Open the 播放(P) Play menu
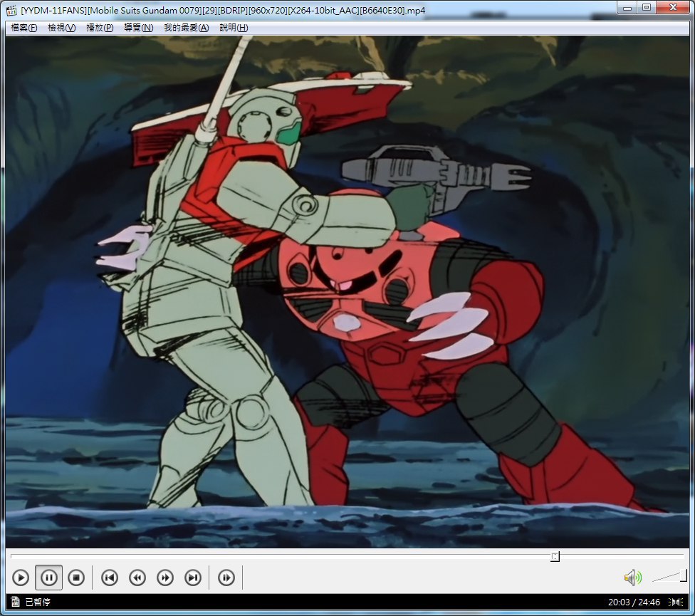The width and height of the screenshot is (695, 616). click(x=100, y=28)
